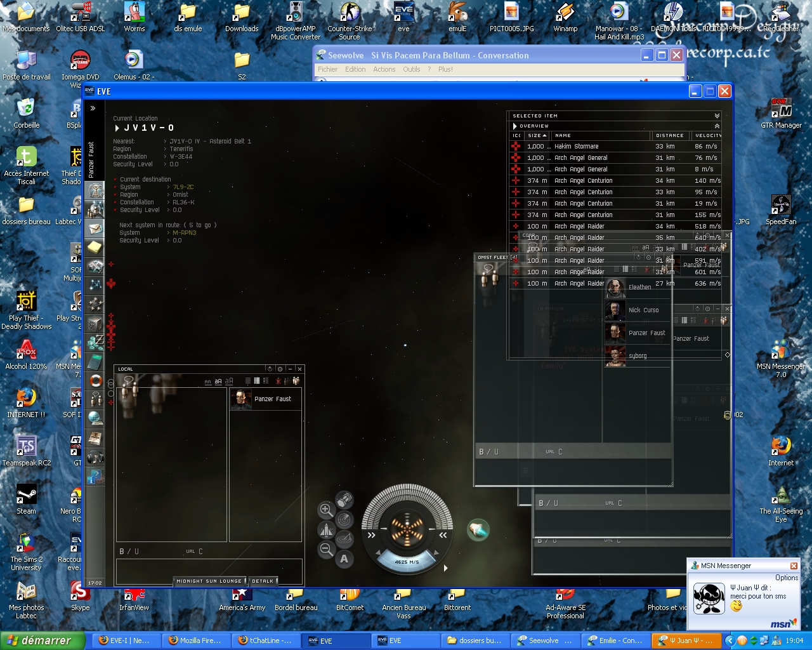Click the zoom out magnifier near HUD
This screenshot has height=650, width=812.
point(326,549)
